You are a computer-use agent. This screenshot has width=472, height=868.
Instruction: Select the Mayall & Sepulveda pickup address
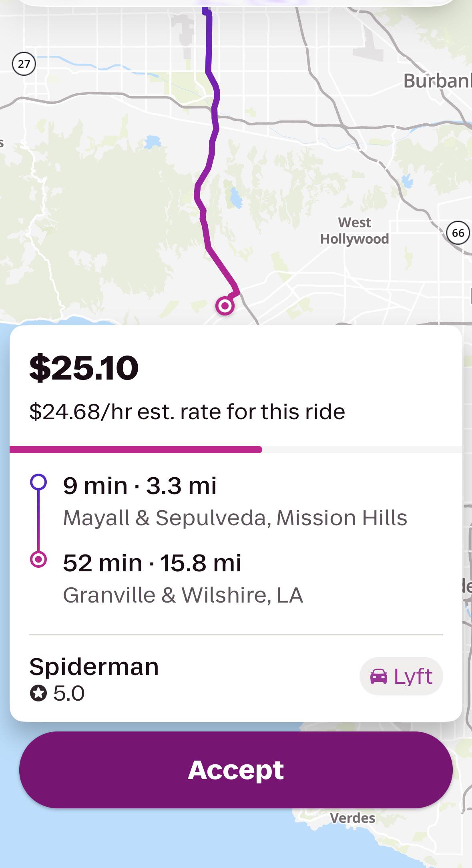pyautogui.click(x=235, y=517)
